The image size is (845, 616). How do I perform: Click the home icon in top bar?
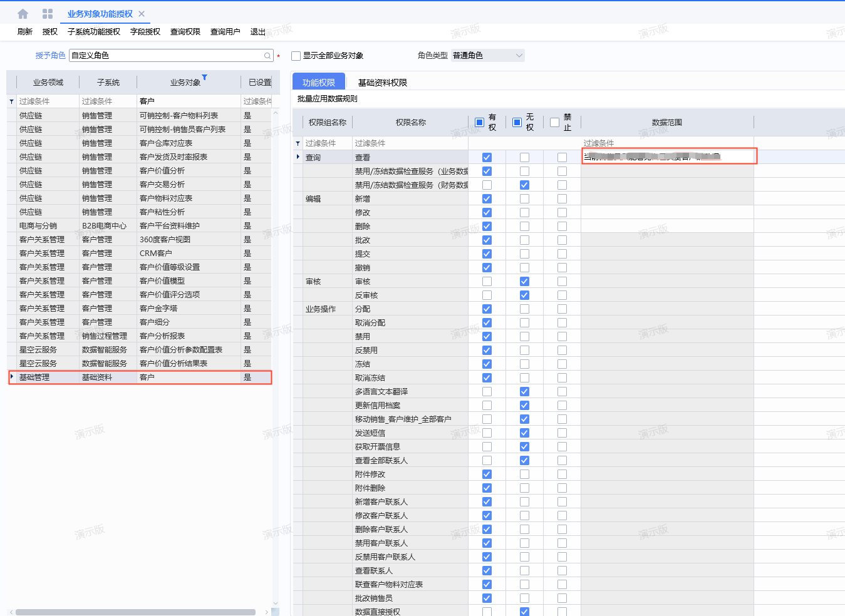[23, 14]
